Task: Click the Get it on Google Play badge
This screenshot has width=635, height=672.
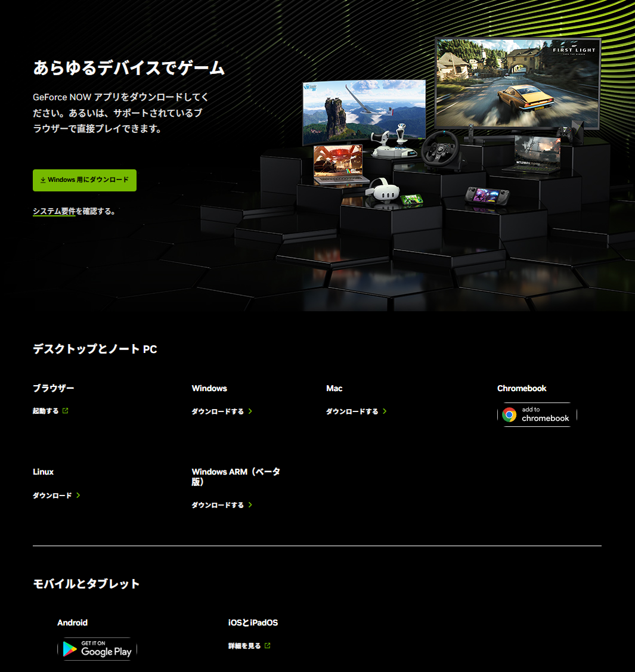Action: point(97,649)
